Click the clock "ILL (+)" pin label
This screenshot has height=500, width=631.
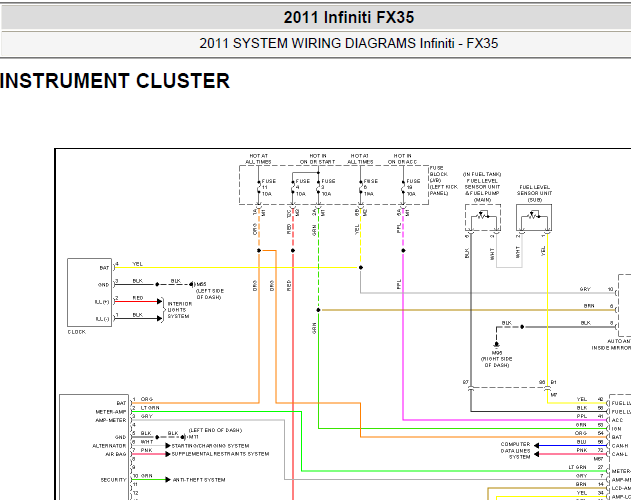[x=102, y=302]
